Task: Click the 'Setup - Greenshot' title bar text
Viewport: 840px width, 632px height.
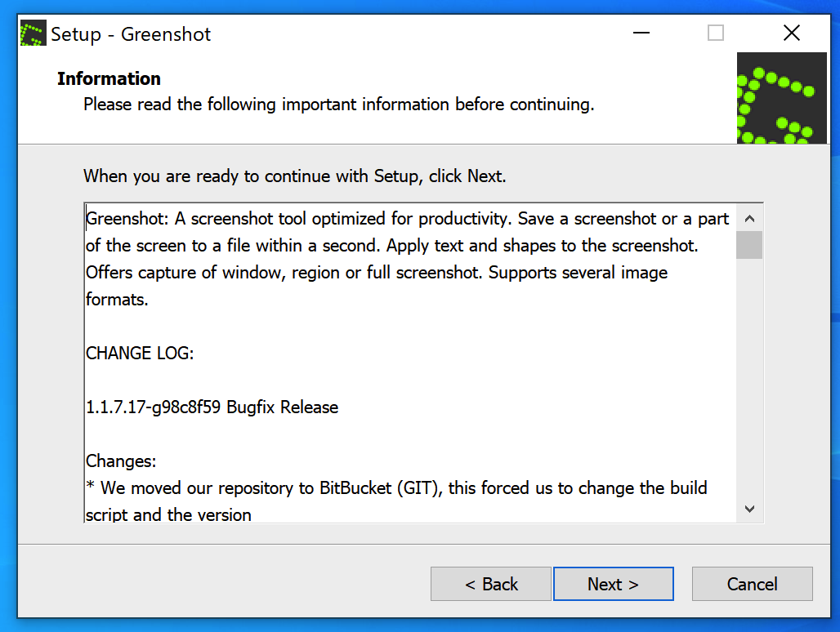Action: tap(131, 34)
